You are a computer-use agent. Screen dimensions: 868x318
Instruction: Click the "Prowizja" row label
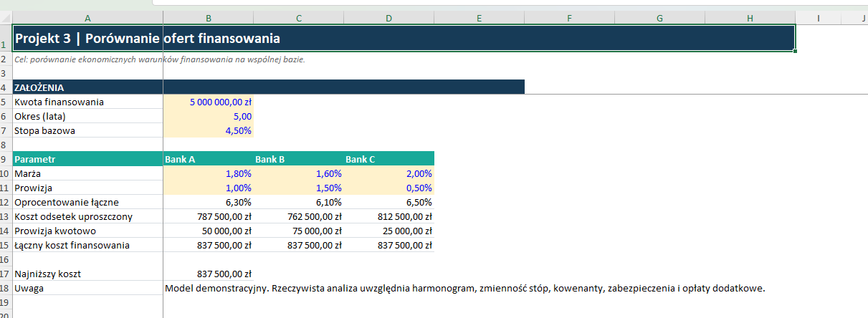click(x=87, y=188)
